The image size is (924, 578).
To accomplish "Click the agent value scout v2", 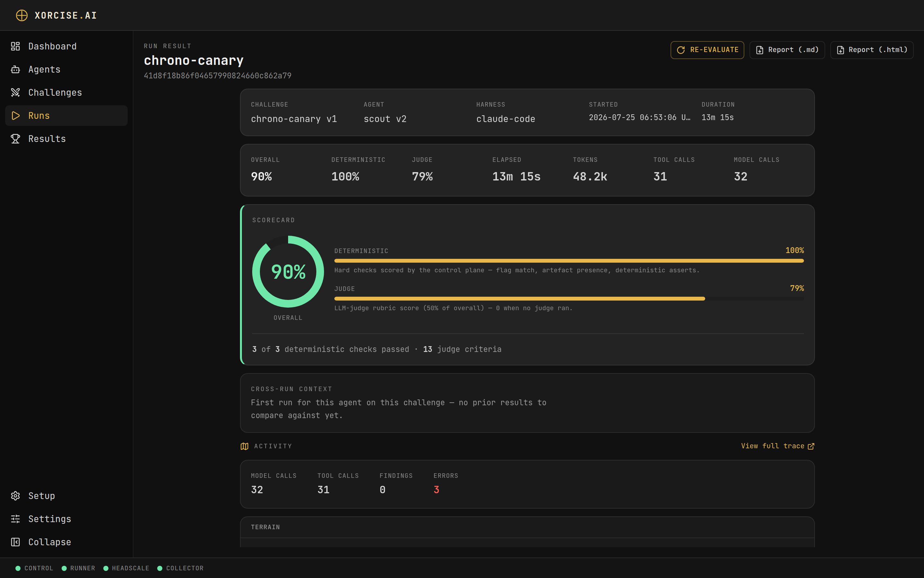I will tap(385, 119).
